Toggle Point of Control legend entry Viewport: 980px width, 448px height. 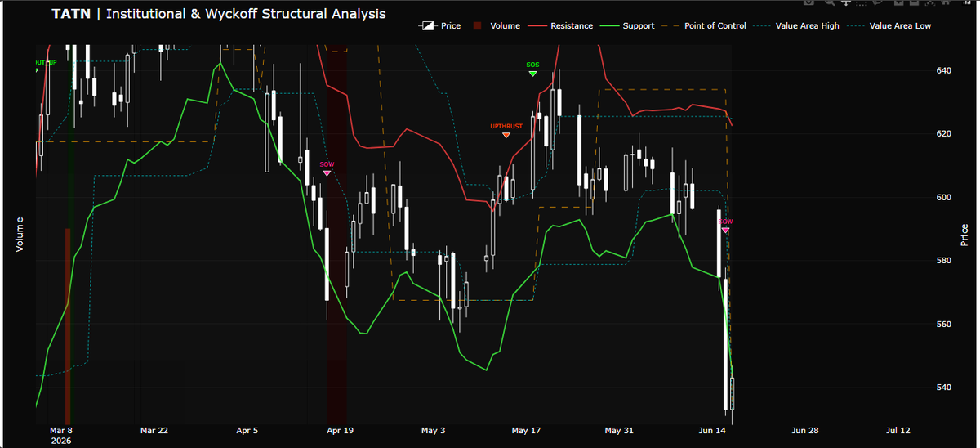click(x=704, y=25)
